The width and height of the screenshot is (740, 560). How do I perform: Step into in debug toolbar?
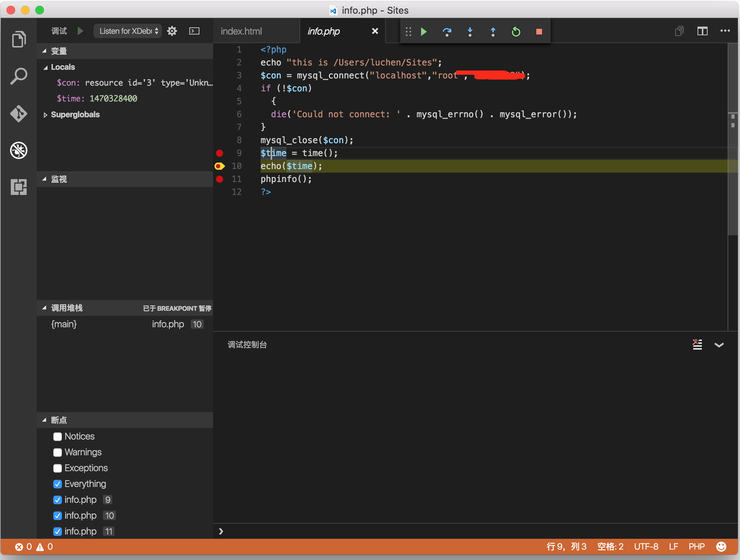[470, 32]
